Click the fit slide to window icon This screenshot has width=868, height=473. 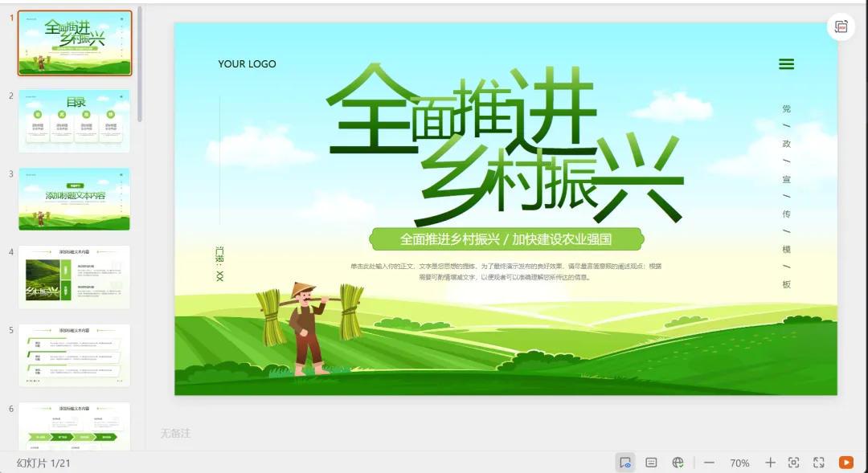(x=793, y=463)
